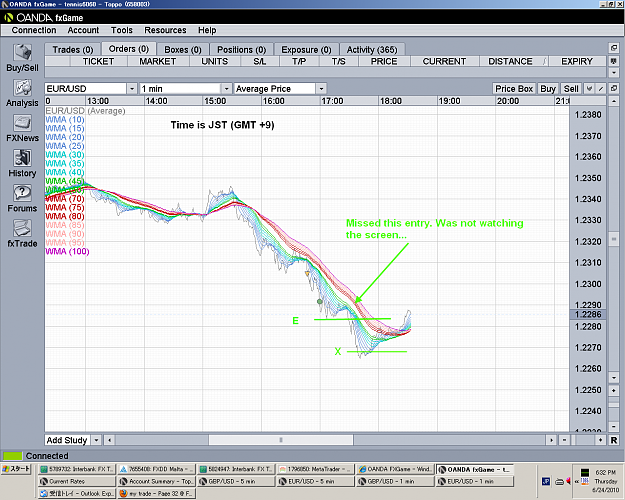
Task: Switch to FXDD Malta taskbar window
Action: point(156,469)
